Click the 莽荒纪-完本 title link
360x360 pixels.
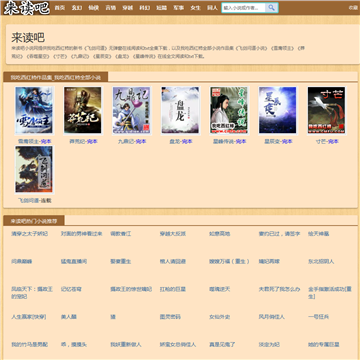click(x=83, y=141)
